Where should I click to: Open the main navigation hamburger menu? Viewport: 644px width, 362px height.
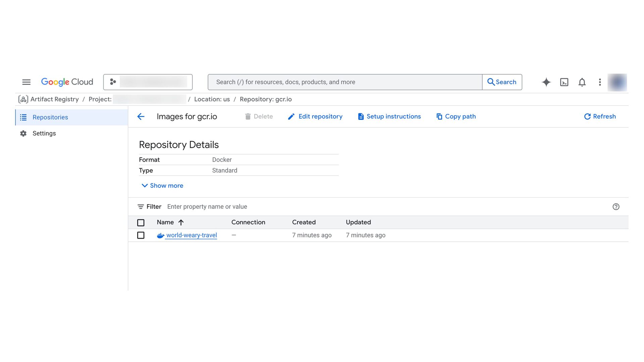coord(26,82)
